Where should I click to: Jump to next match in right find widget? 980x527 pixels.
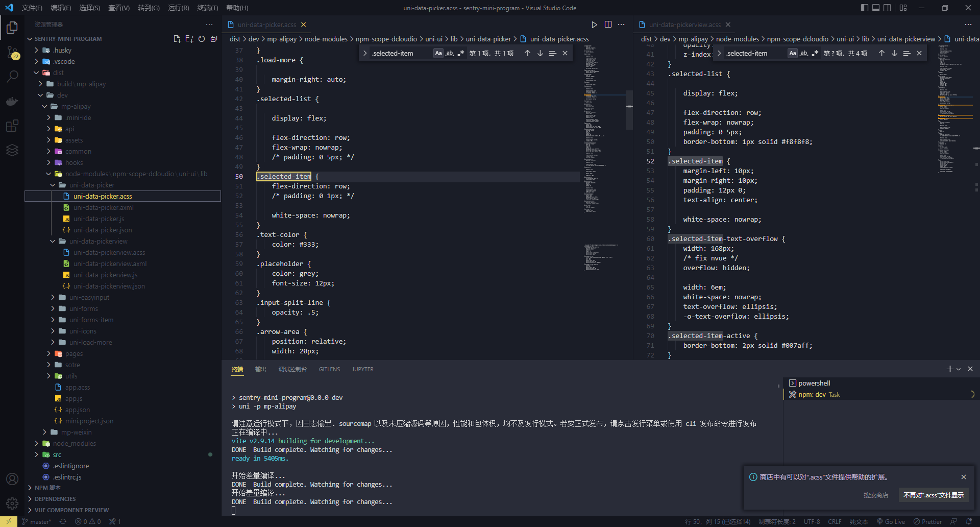point(894,53)
